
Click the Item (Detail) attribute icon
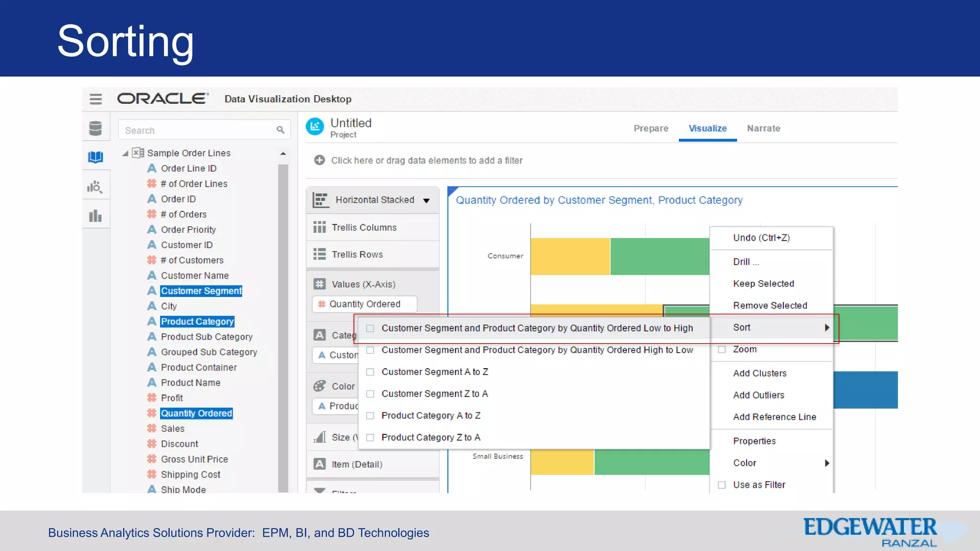tap(320, 464)
